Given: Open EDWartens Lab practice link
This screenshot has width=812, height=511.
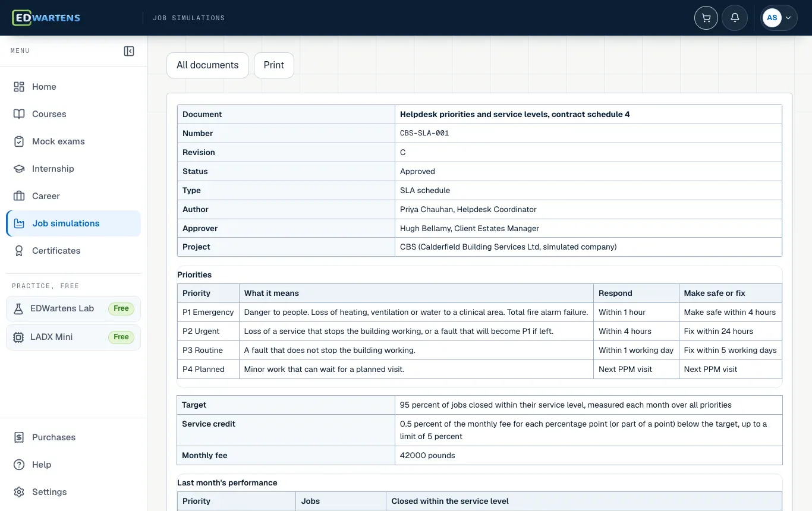Looking at the screenshot, I should coord(74,308).
